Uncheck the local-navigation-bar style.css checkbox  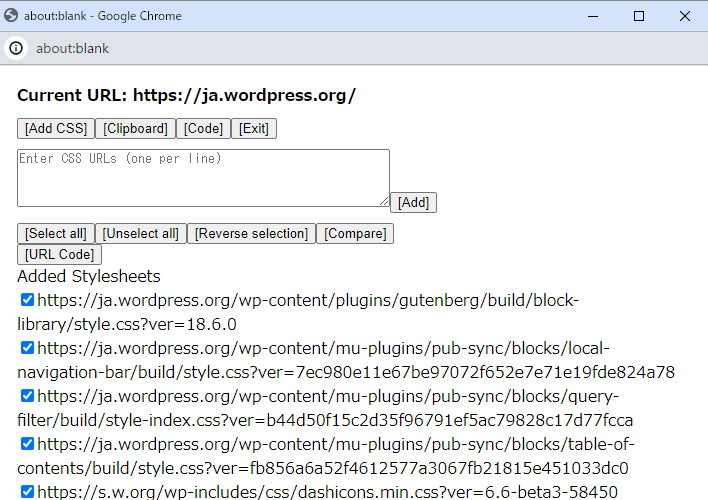[27, 347]
